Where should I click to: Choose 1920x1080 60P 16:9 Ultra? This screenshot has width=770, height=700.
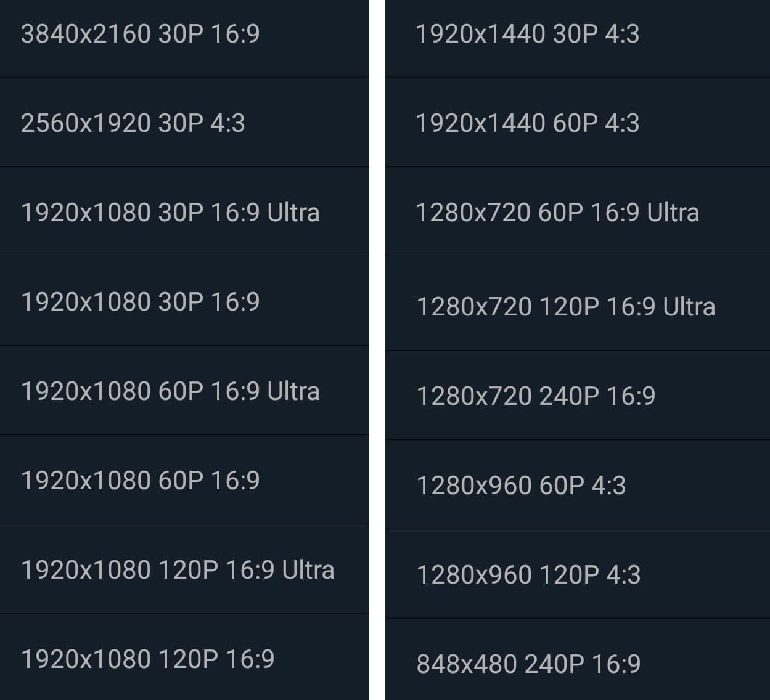point(170,391)
